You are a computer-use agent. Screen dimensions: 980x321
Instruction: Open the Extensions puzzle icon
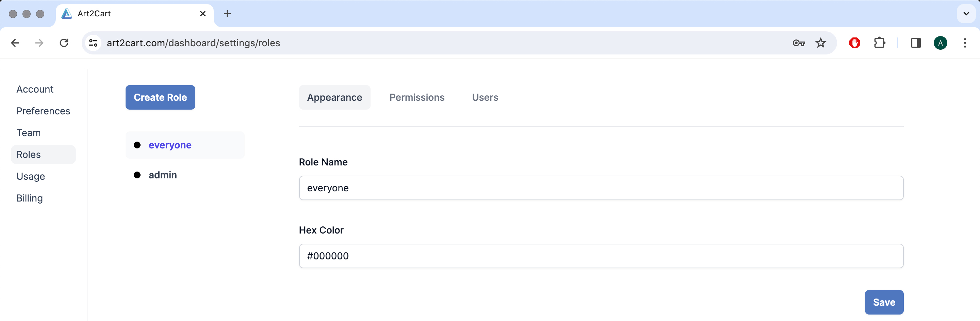click(879, 43)
